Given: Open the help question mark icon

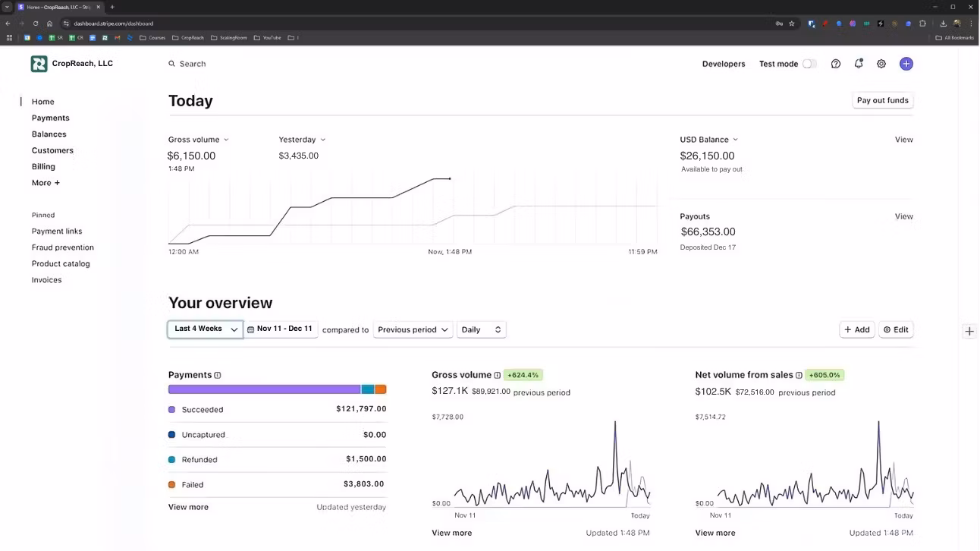Looking at the screenshot, I should (x=836, y=64).
